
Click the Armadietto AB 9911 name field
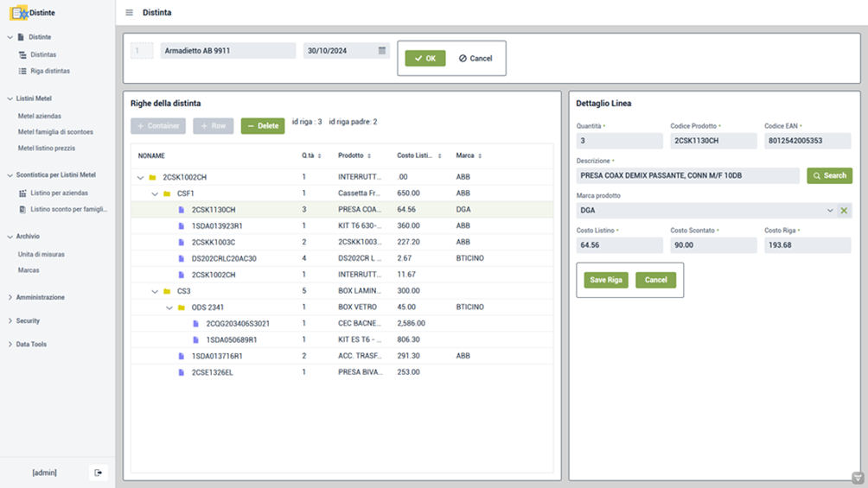(228, 50)
